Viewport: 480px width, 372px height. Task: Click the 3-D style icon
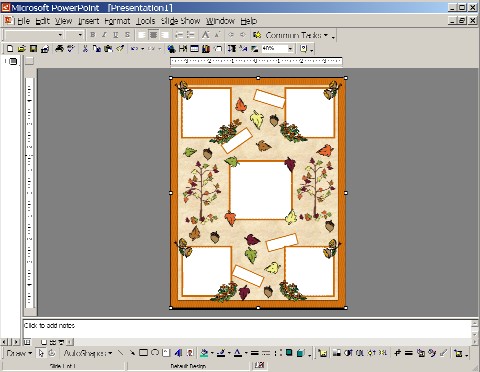point(301,353)
